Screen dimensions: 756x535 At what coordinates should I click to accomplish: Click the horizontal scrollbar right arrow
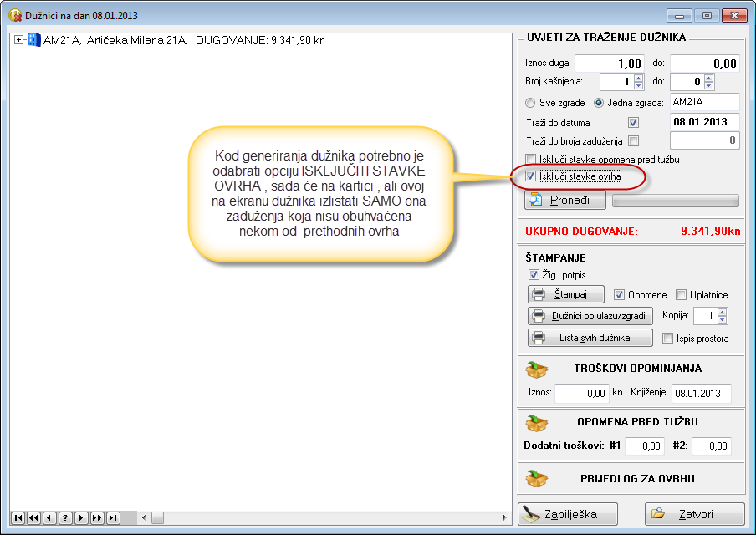[505, 518]
